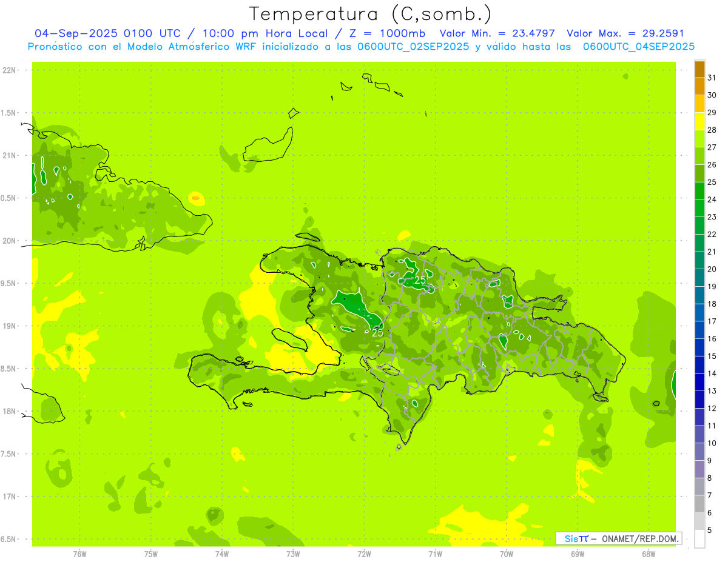Viewport: 728px width, 562px height.
Task: Click color scale value "23"
Action: (x=712, y=217)
